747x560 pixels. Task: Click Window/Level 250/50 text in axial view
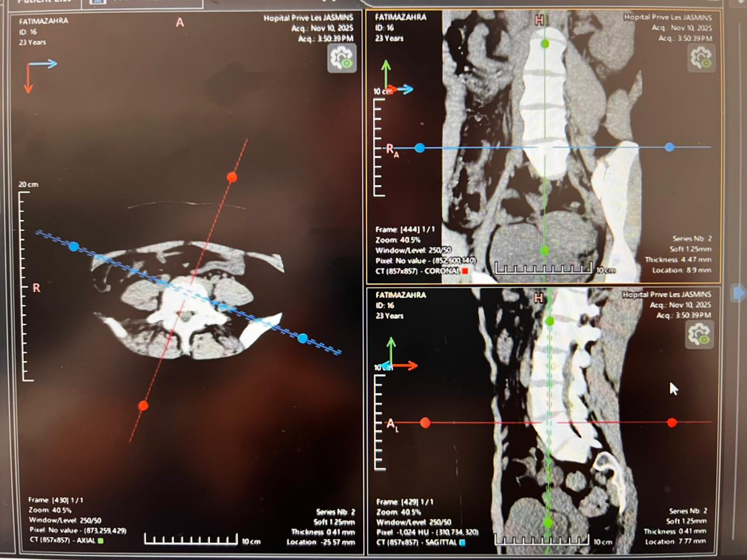pos(65,520)
